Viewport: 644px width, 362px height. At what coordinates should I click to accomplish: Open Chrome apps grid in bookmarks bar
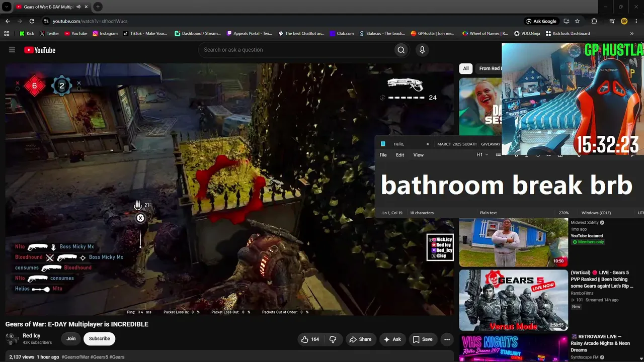click(7, 34)
